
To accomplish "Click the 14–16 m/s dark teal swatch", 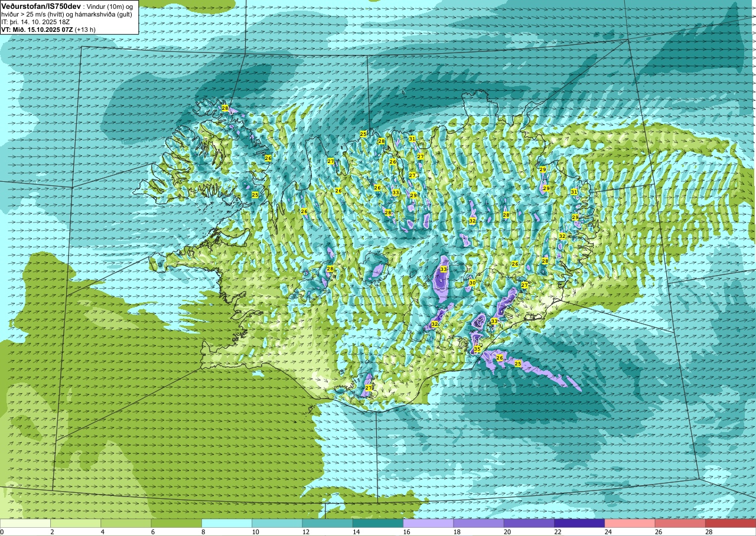I will (378, 523).
